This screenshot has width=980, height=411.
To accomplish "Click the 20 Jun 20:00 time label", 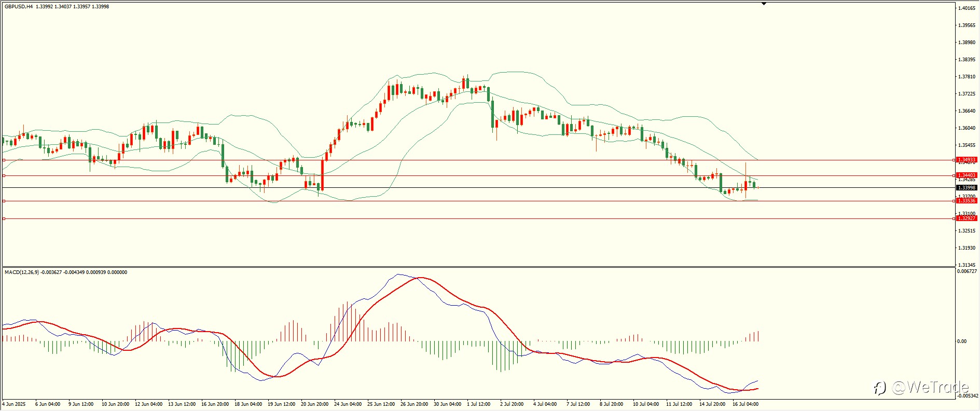I will point(315,404).
